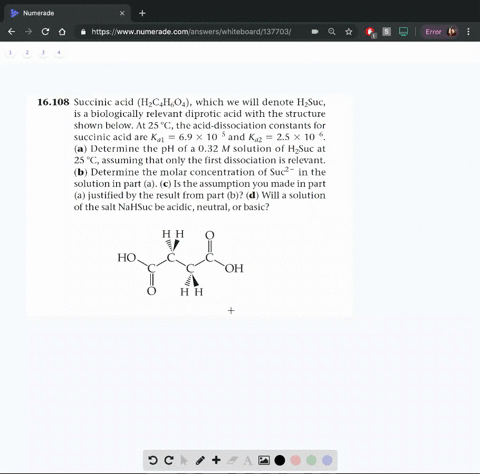The image size is (480, 474).
Task: Reload the Numerade page
Action: pyautogui.click(x=45, y=32)
